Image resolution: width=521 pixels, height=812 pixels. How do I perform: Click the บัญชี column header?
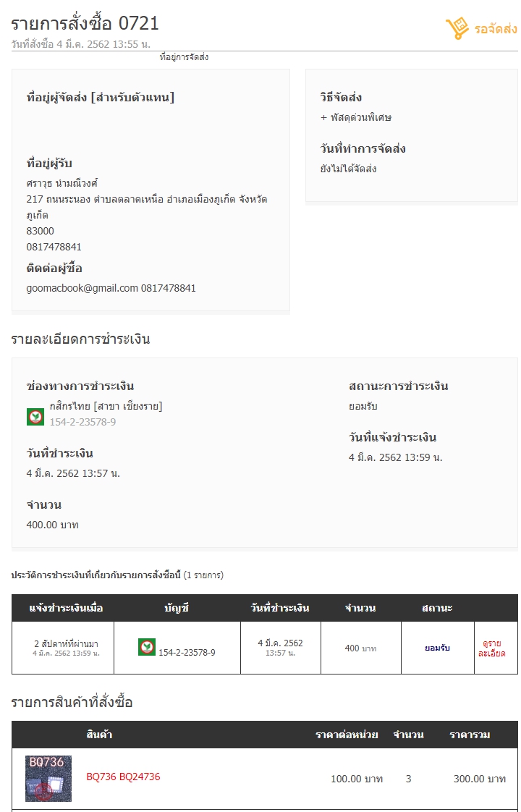coord(177,608)
